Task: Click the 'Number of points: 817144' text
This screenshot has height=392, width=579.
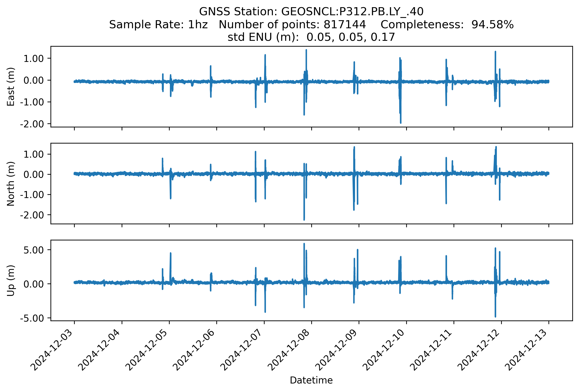Action: [292, 25]
